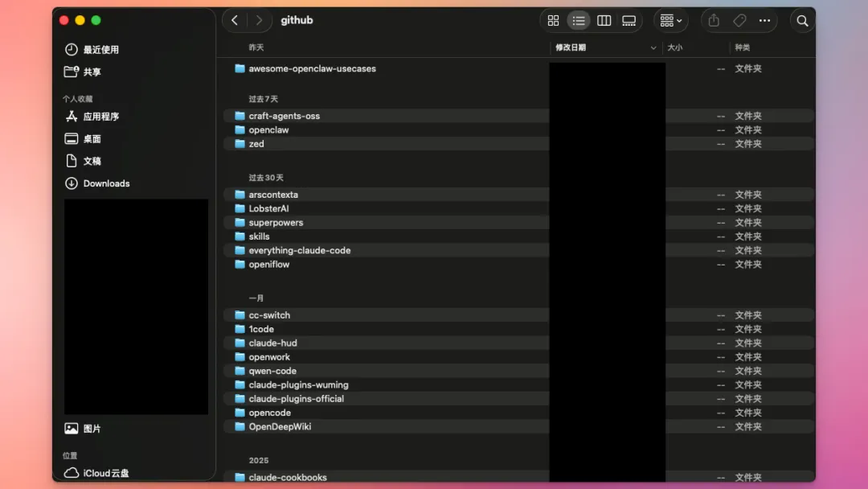
Task: Click the tag icon in toolbar
Action: tap(739, 20)
